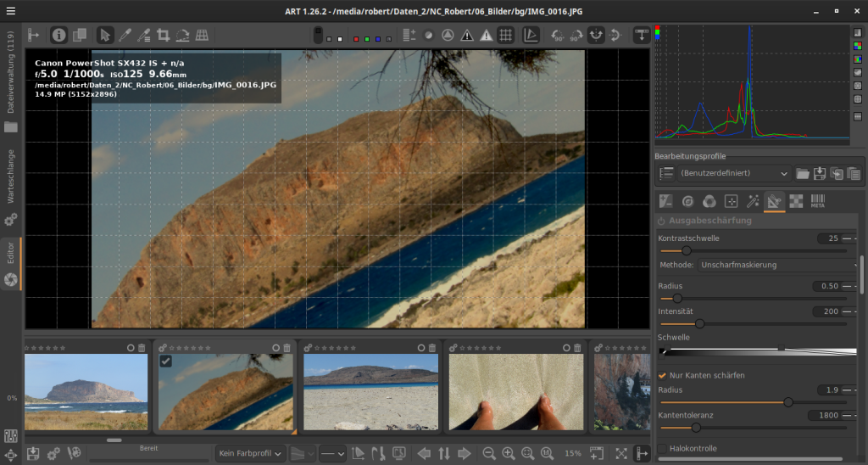Image resolution: width=868 pixels, height=465 pixels.
Task: Select the straighten horizon tool
Action: pos(182,35)
